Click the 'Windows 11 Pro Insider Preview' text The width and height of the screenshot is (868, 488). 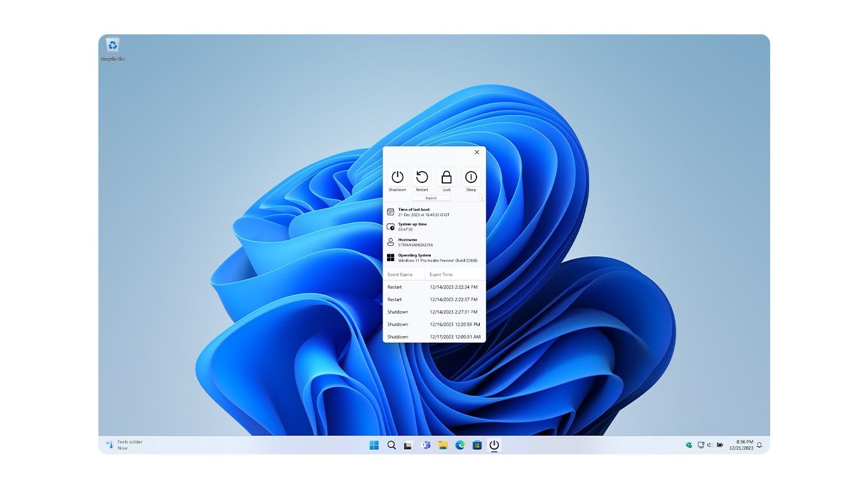438,261
